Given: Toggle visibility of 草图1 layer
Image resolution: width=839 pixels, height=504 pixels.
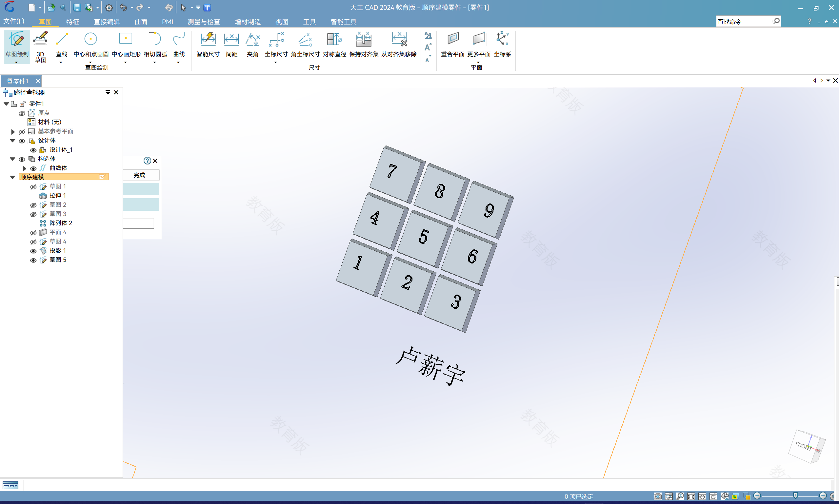Looking at the screenshot, I should point(33,186).
